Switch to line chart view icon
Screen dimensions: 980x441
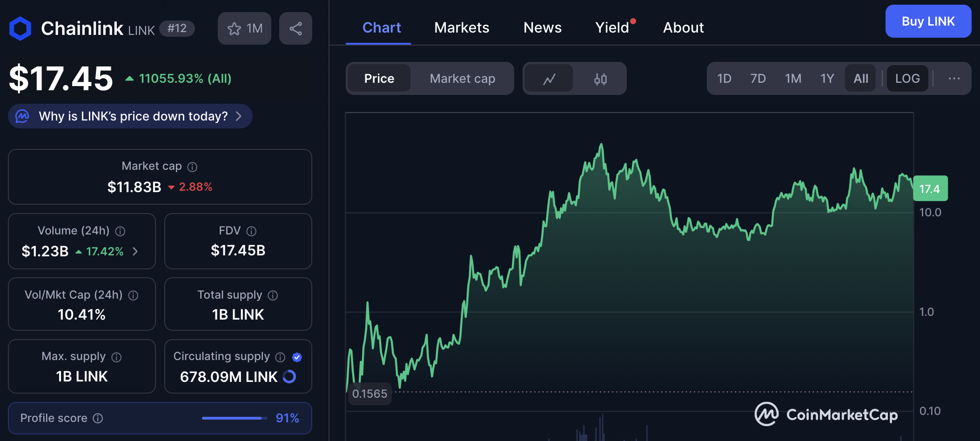coord(549,79)
